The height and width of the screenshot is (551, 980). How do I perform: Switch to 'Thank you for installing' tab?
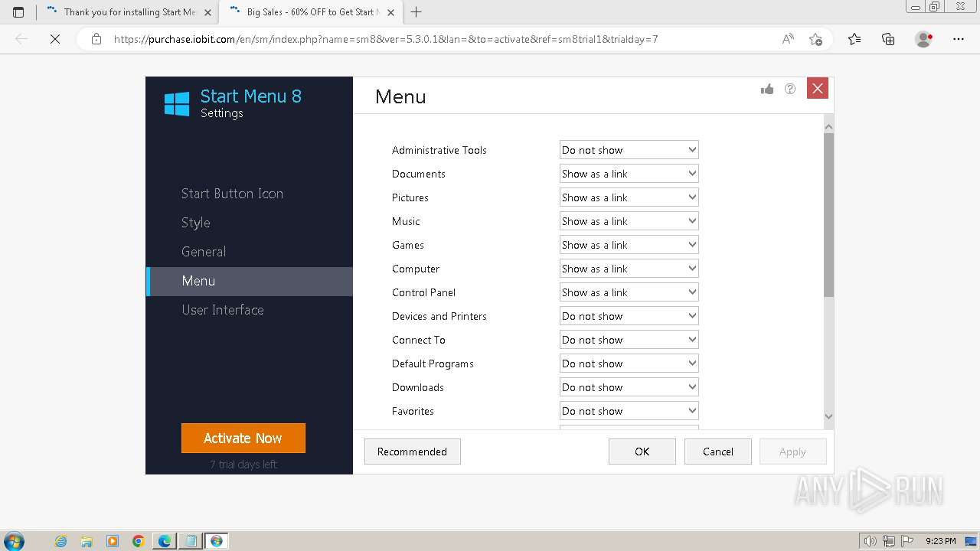point(127,12)
